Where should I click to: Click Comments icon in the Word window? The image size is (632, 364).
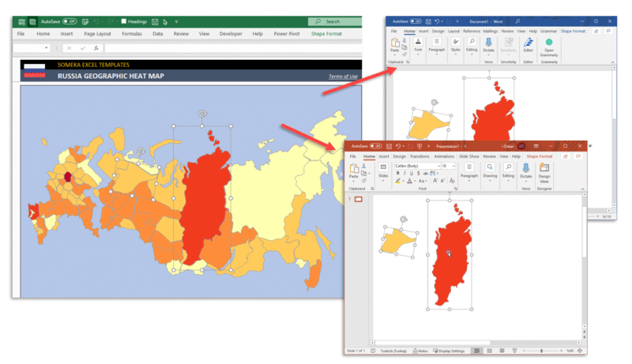608,31
